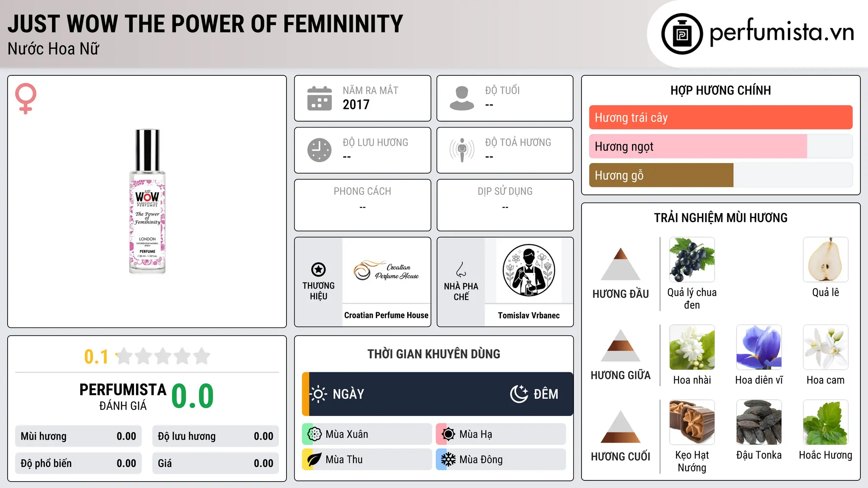
Task: Click the Nước Hoa Nữ subtitle
Action: coord(53,49)
